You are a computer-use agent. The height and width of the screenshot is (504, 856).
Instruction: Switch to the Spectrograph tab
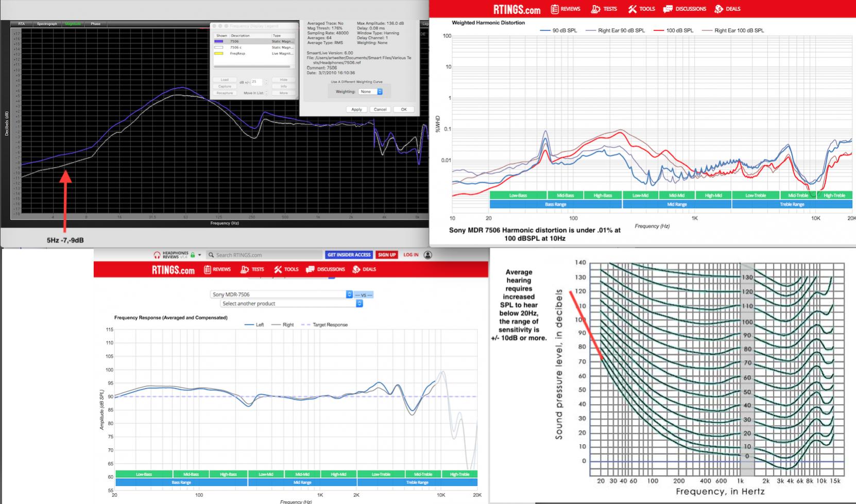47,24
